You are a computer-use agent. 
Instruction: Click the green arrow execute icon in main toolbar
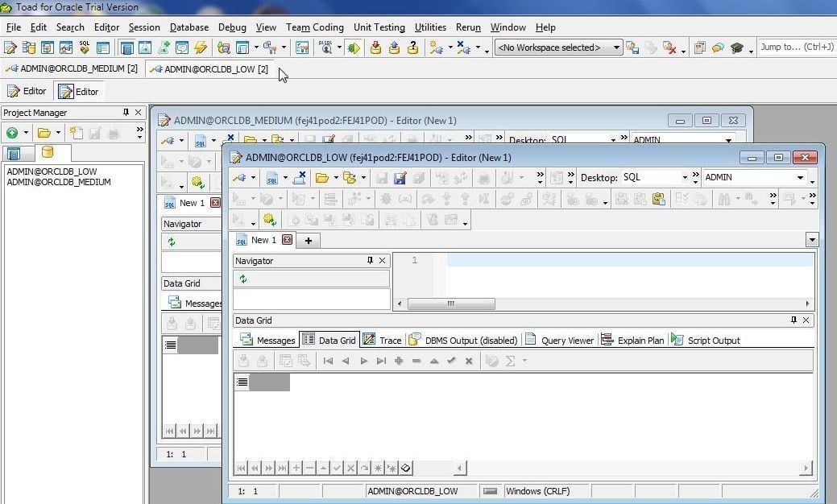(354, 48)
